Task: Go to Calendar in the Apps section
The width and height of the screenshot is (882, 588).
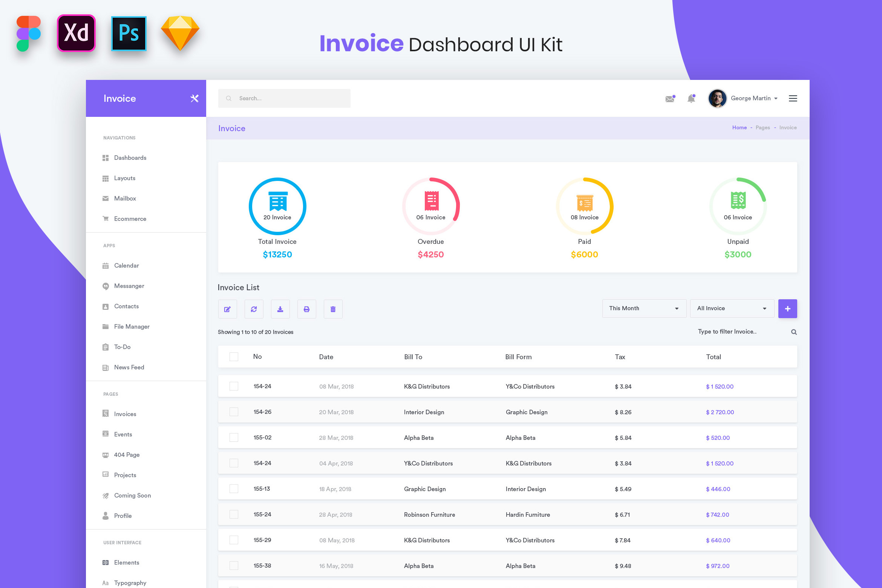Action: coord(126,265)
